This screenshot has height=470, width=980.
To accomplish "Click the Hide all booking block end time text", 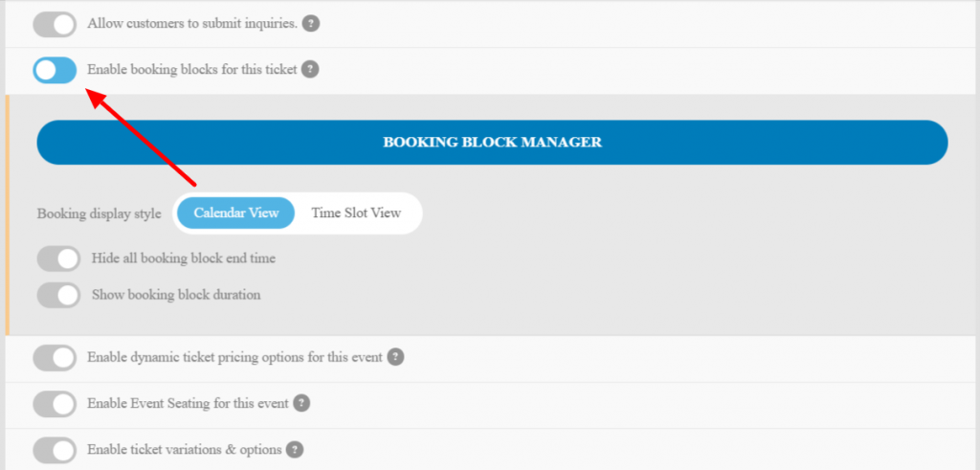I will (x=184, y=258).
